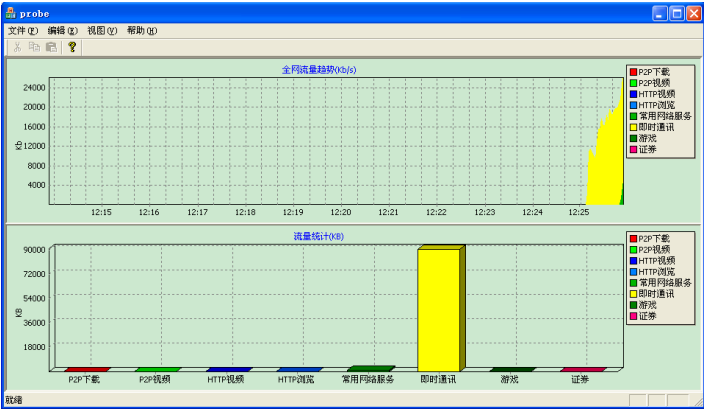
Task: Click 常用网络服务 swatch in top legend
Action: point(633,116)
